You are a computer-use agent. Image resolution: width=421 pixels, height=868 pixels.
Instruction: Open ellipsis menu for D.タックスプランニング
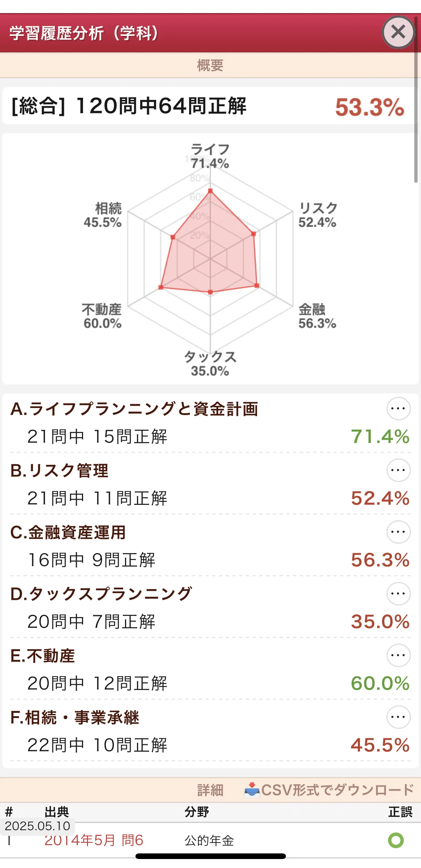click(x=398, y=594)
